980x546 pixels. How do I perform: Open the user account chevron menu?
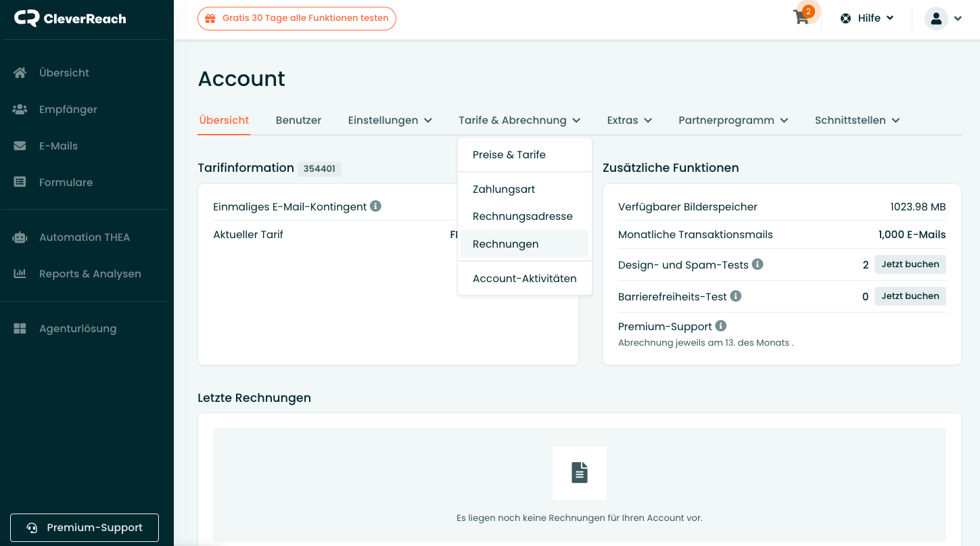[x=958, y=19]
